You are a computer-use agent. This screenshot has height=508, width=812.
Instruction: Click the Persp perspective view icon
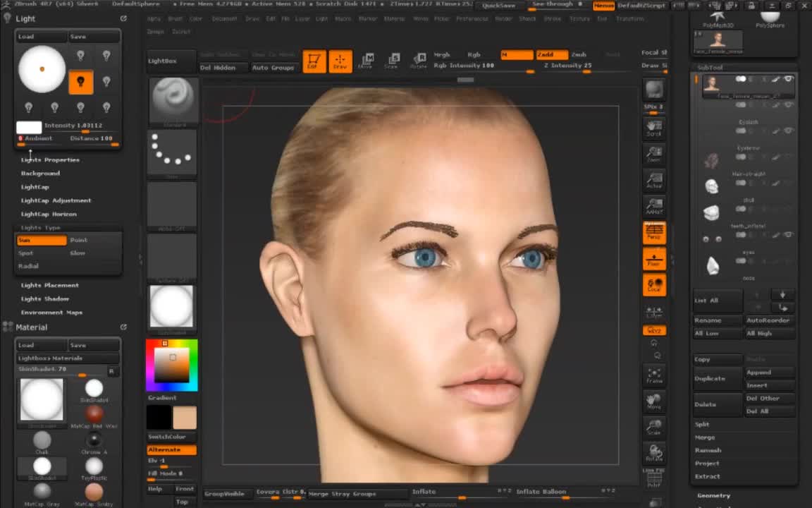654,232
